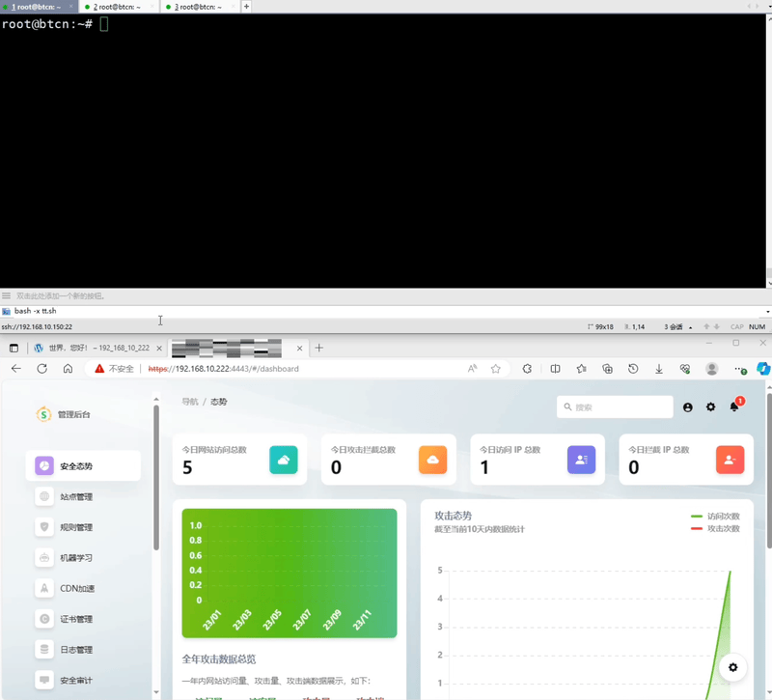Screen dimensions: 772x700
Task: Click the 安全审计 sidebar icon
Action: [x=44, y=680]
